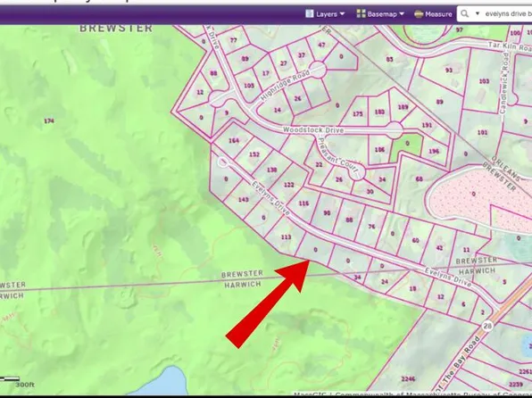
Task: Select large parcel 174 in green area
Action: point(49,120)
